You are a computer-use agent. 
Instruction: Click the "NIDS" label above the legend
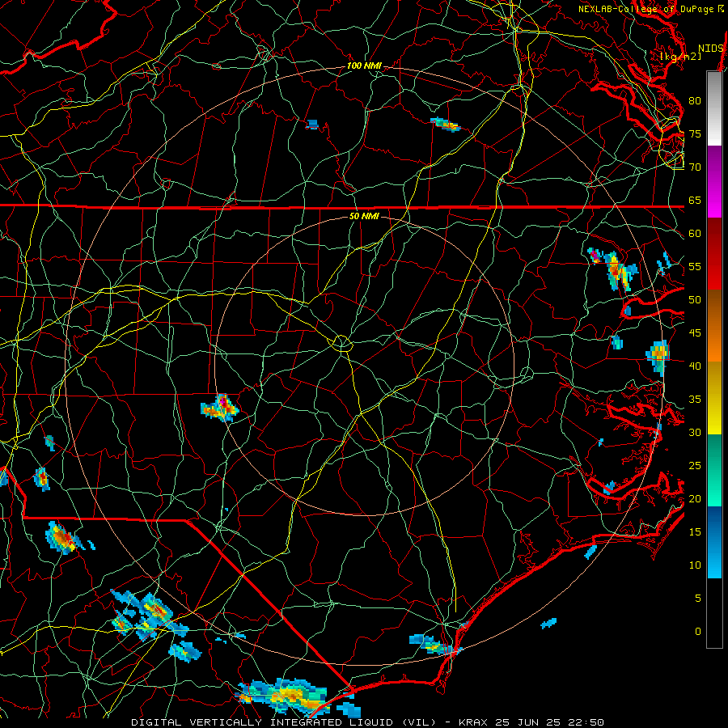tap(710, 49)
